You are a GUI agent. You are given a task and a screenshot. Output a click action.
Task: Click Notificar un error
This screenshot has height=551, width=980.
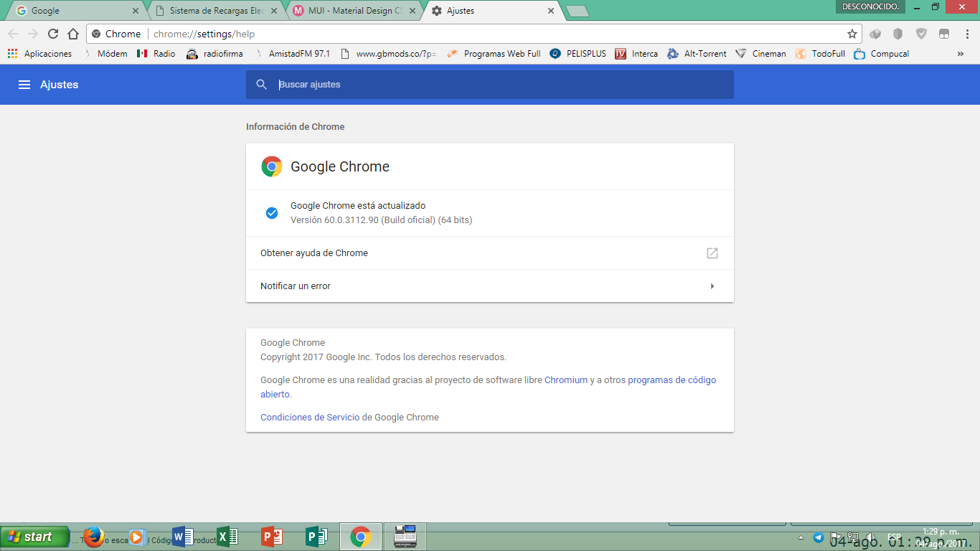click(490, 286)
